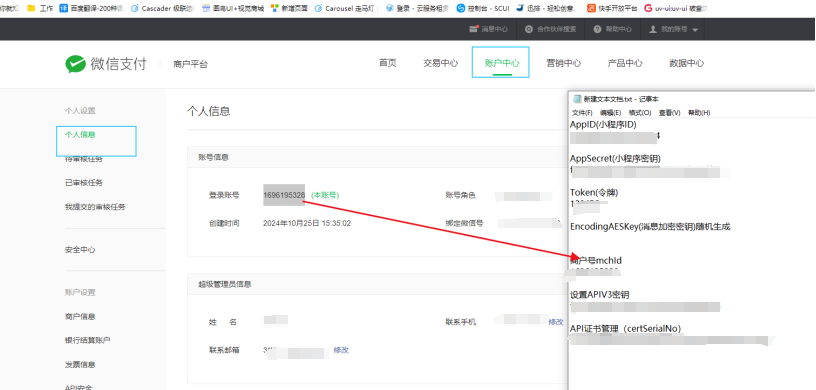816x390 pixels.
Task: Open Notepad 编辑(E) menu
Action: click(610, 112)
